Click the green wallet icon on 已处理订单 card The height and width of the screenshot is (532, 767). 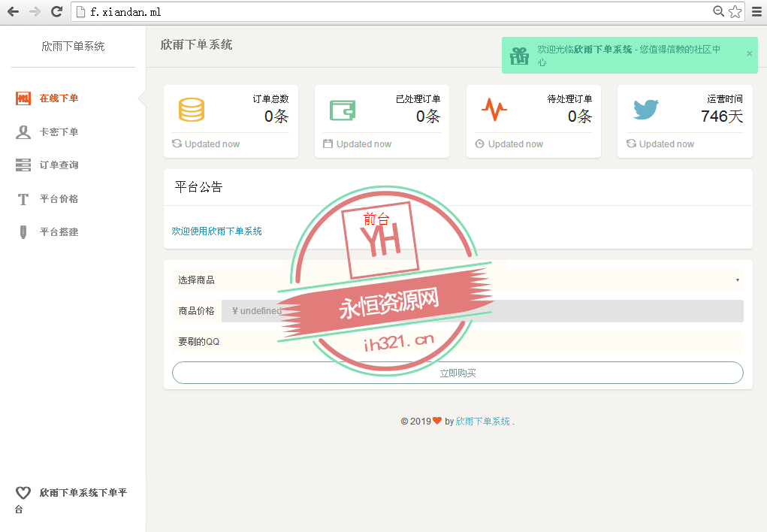343,110
